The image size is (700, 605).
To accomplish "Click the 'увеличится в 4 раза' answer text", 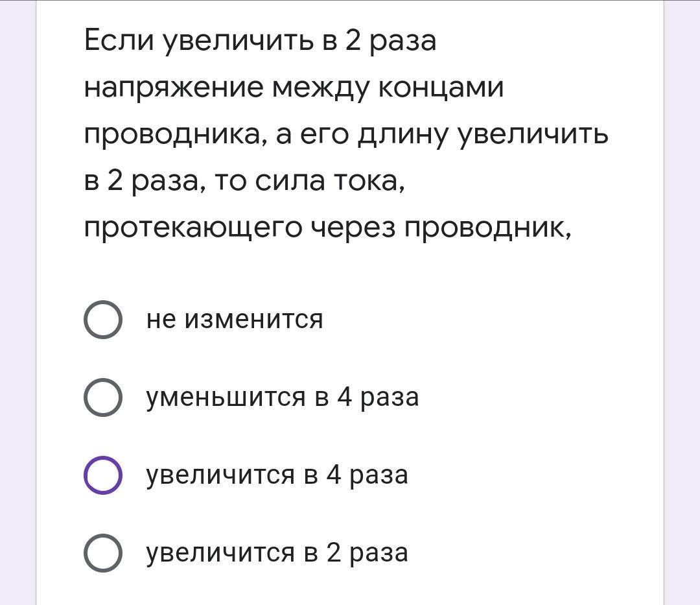I will click(x=277, y=475).
